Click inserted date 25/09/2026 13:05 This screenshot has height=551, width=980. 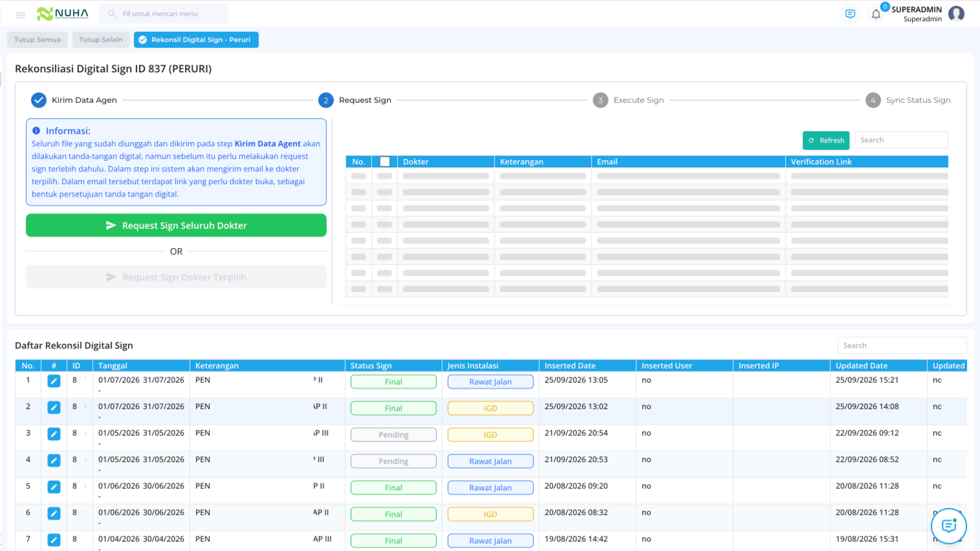[576, 380]
